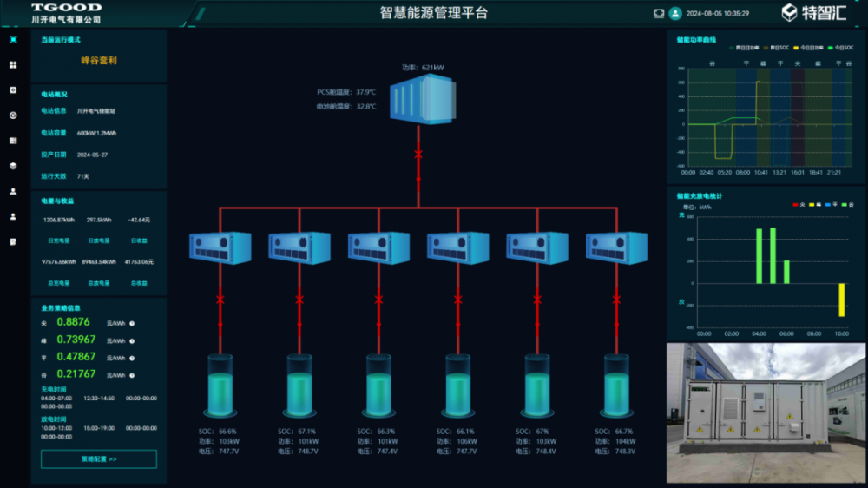Open the four-square grid sidebar icon
The height and width of the screenshot is (488, 868).
tap(13, 65)
